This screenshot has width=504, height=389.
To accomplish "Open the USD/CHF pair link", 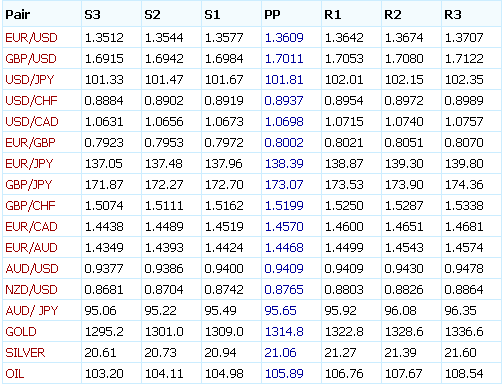I will 31,101.
